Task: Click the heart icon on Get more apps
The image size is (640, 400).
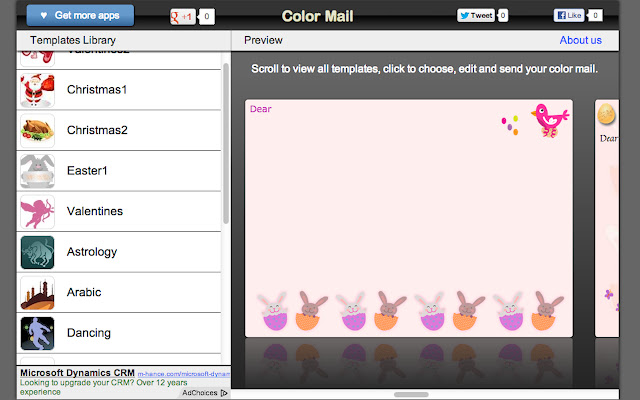Action: [44, 16]
